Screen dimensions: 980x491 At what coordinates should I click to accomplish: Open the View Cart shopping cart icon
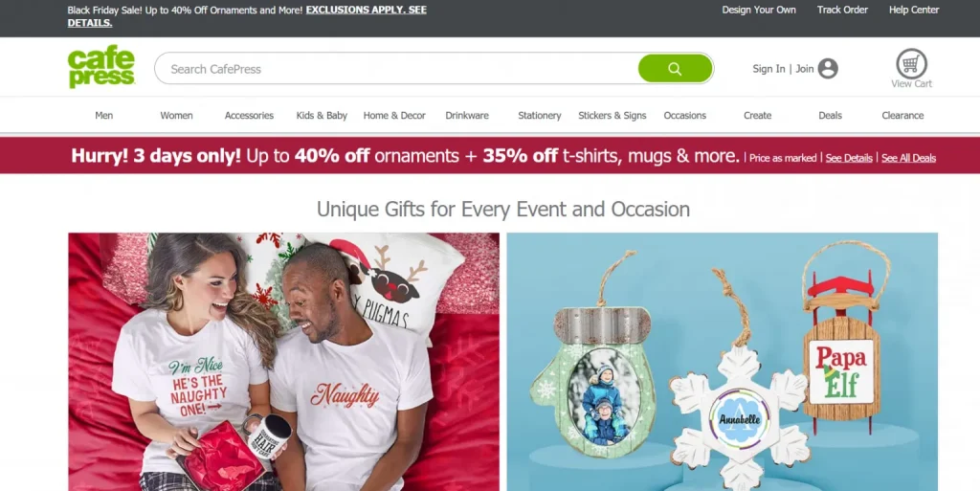pyautogui.click(x=911, y=64)
